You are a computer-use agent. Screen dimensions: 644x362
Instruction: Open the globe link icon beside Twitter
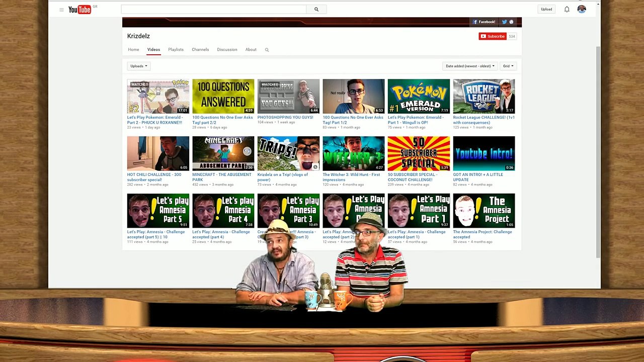(511, 22)
